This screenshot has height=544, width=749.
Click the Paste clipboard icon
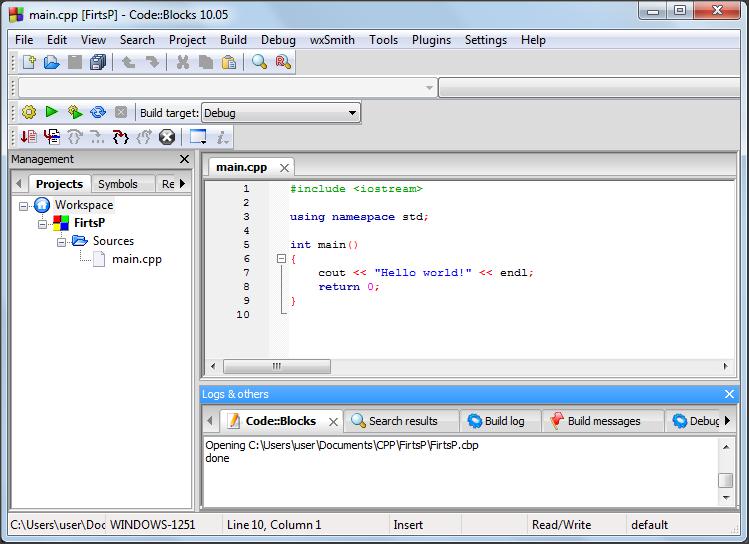[229, 62]
